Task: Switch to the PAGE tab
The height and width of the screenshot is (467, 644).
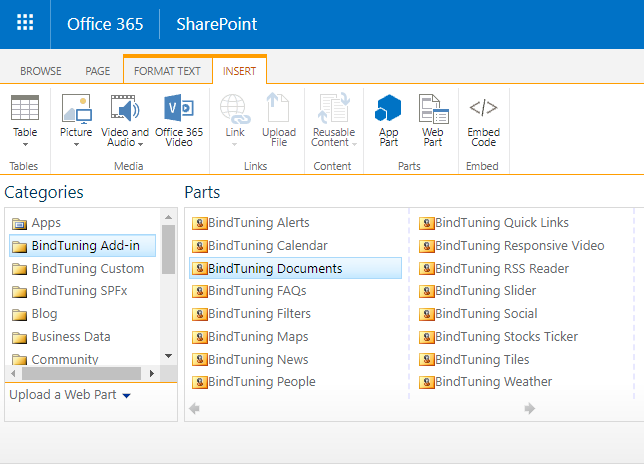Action: point(98,71)
